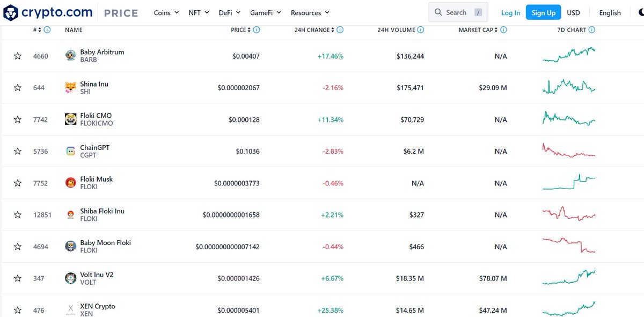Open the XEN Crypto coin name
Viewport: 644px width, 317px height.
(98, 306)
